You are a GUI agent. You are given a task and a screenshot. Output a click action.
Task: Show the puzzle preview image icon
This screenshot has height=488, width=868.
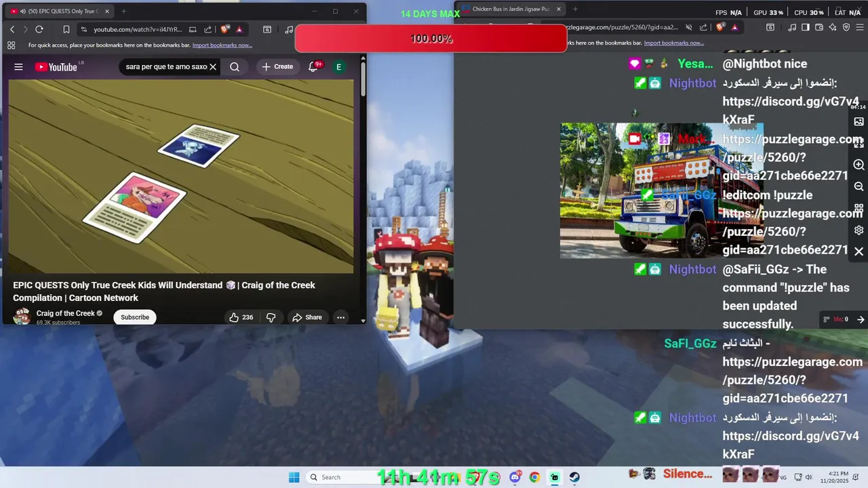[859, 122]
